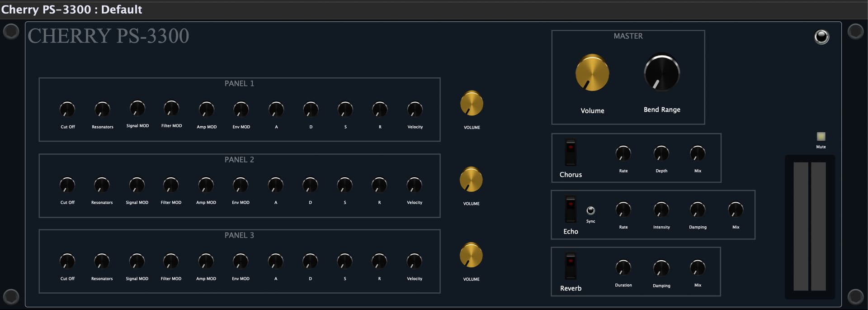The height and width of the screenshot is (310, 868).
Task: Click the Panel 1 release R knob
Action: pyautogui.click(x=380, y=109)
